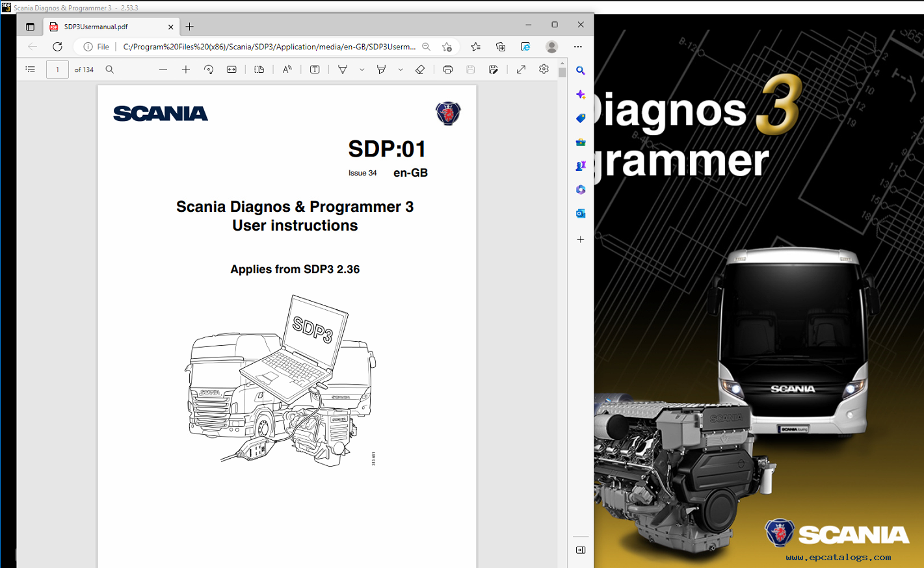Click scrollbar up arrow in PDF viewer

562,63
